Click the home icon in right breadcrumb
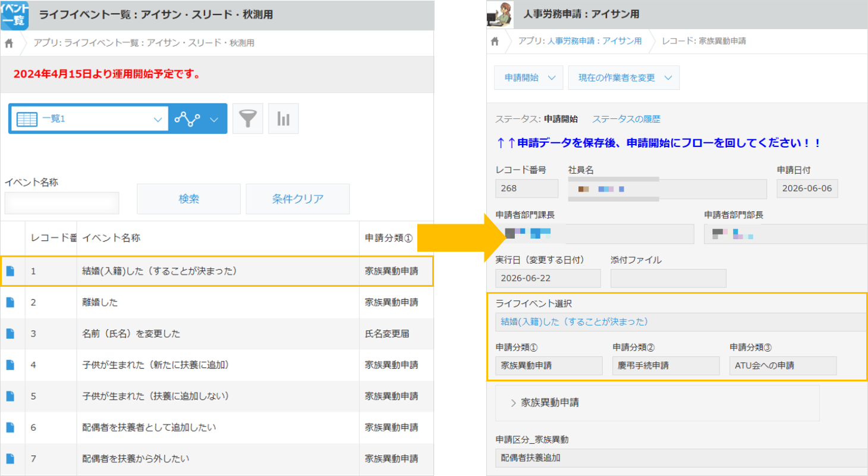Viewport: 868px width, 476px height. tap(495, 41)
